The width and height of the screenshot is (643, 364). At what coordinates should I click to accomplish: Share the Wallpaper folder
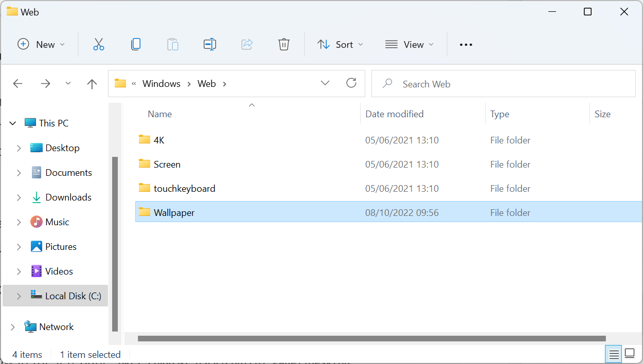[247, 44]
